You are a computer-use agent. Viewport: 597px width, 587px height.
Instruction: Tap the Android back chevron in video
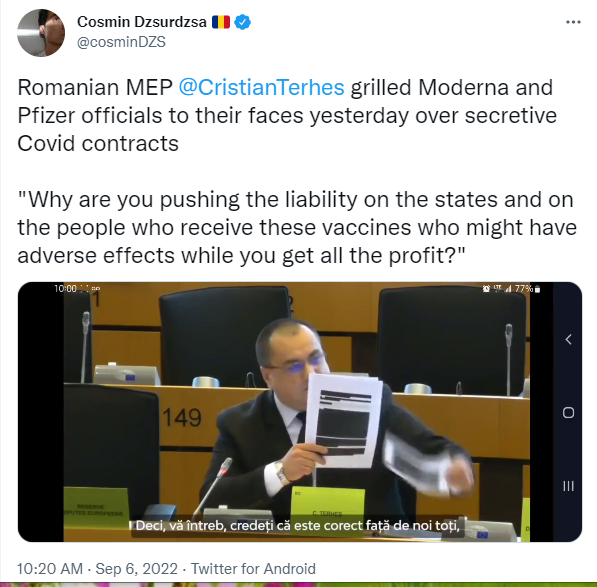tap(568, 339)
